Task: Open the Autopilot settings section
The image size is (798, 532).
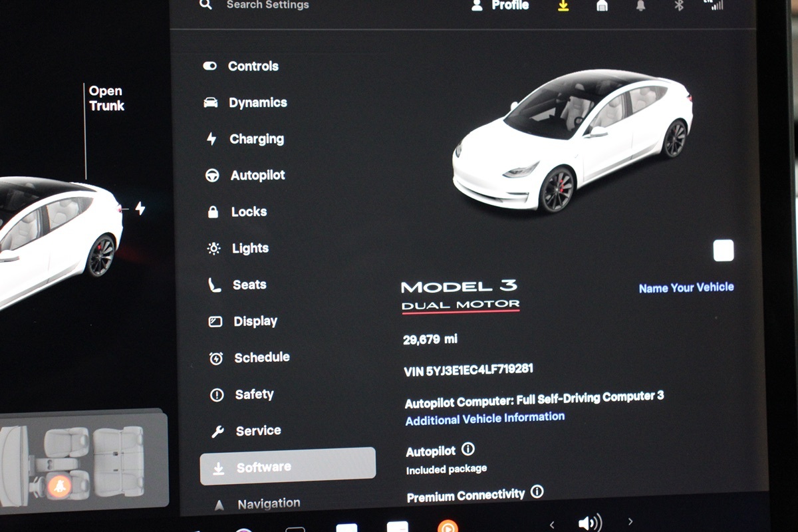Action: [x=257, y=176]
